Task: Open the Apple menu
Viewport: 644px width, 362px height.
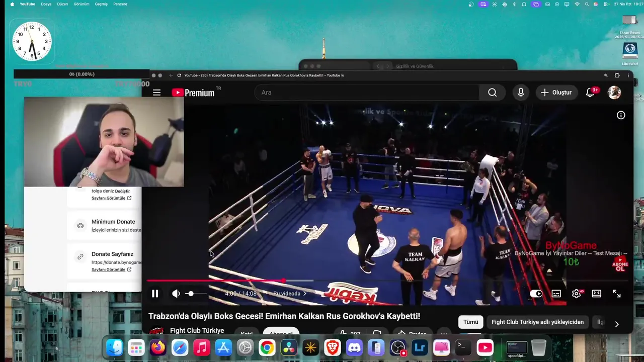Action: pyautogui.click(x=12, y=4)
